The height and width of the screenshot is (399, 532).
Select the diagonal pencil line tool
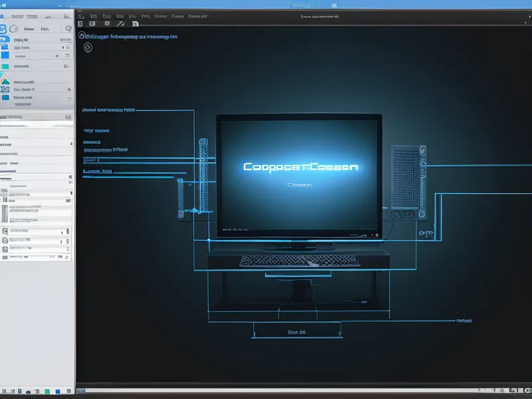120,24
